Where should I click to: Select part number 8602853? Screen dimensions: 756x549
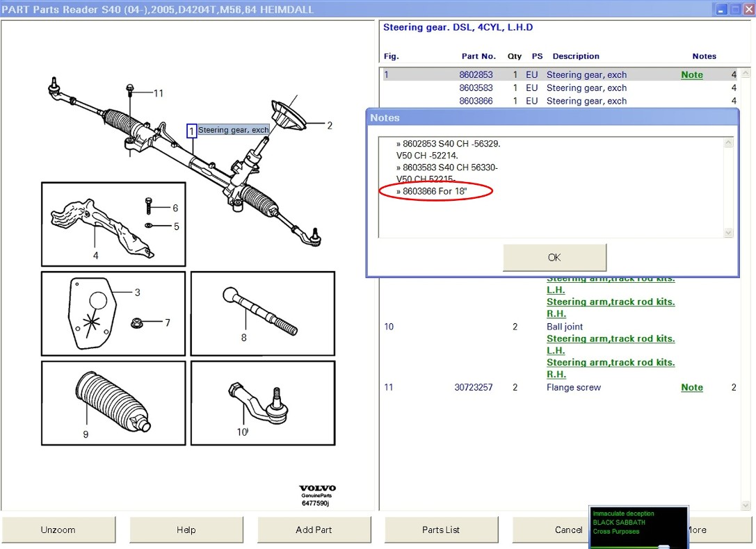click(x=476, y=74)
